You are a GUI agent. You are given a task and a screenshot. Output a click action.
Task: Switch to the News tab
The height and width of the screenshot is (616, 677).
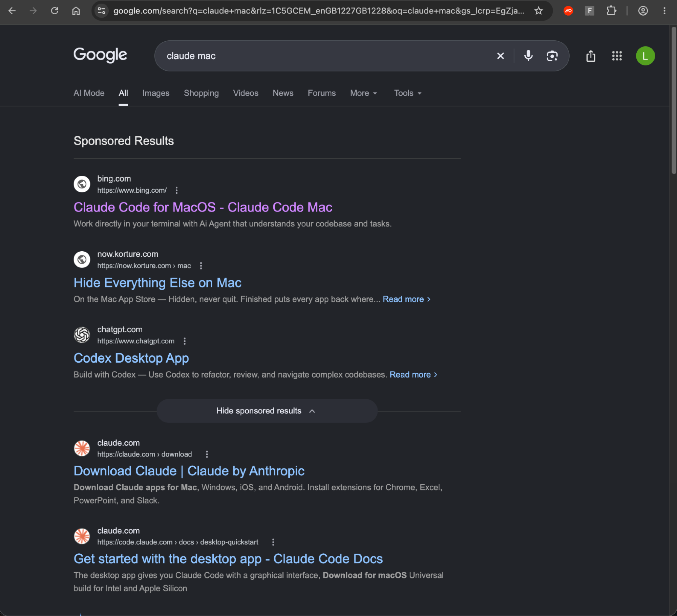(x=283, y=93)
